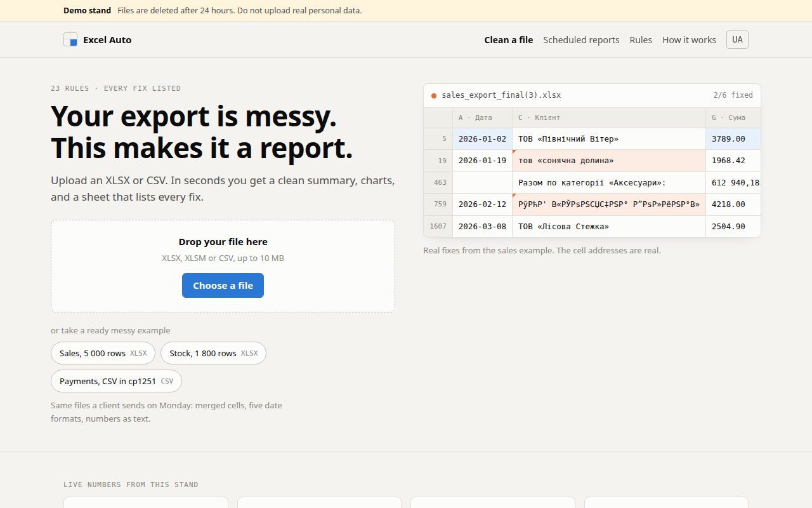Switch language with the UA button

pyautogui.click(x=737, y=39)
